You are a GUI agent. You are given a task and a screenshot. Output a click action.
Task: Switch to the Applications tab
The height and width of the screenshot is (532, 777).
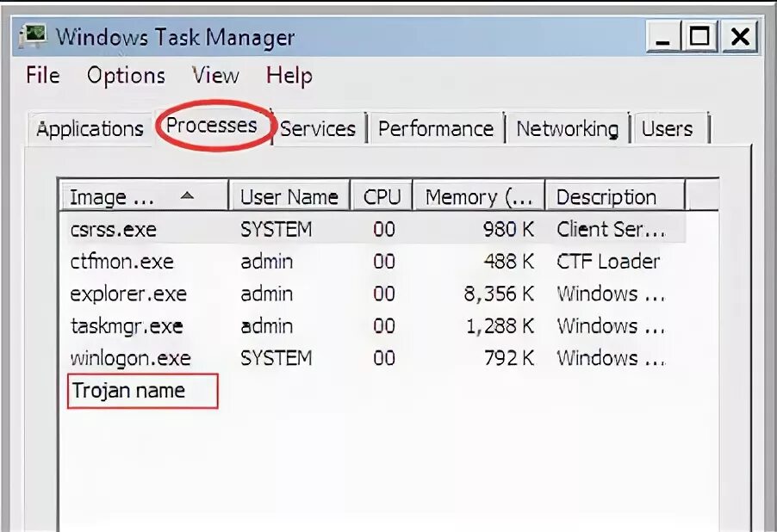(90, 129)
